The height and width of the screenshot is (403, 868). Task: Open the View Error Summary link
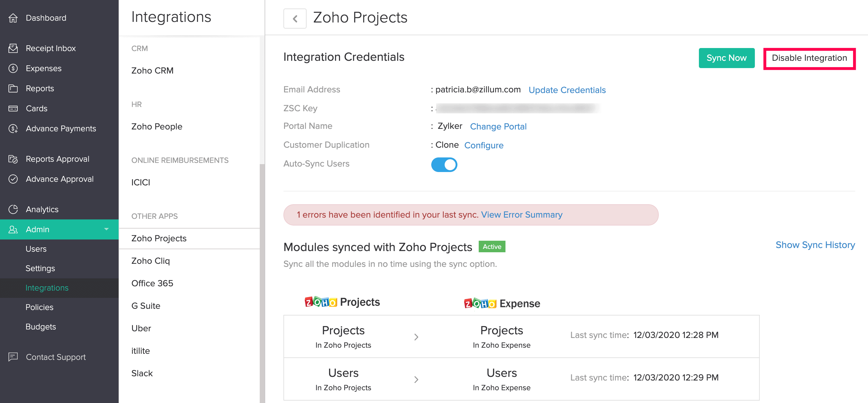point(522,215)
